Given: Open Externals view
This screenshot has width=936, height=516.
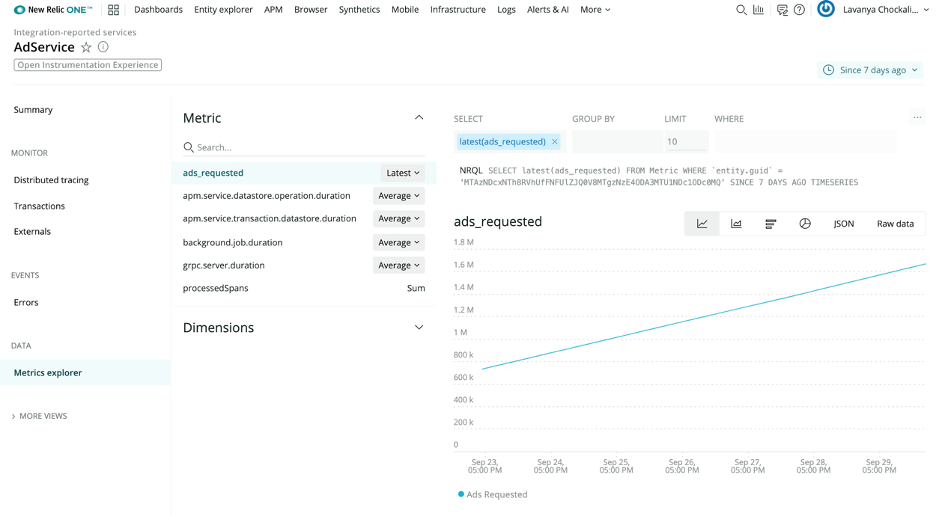Looking at the screenshot, I should pyautogui.click(x=32, y=232).
